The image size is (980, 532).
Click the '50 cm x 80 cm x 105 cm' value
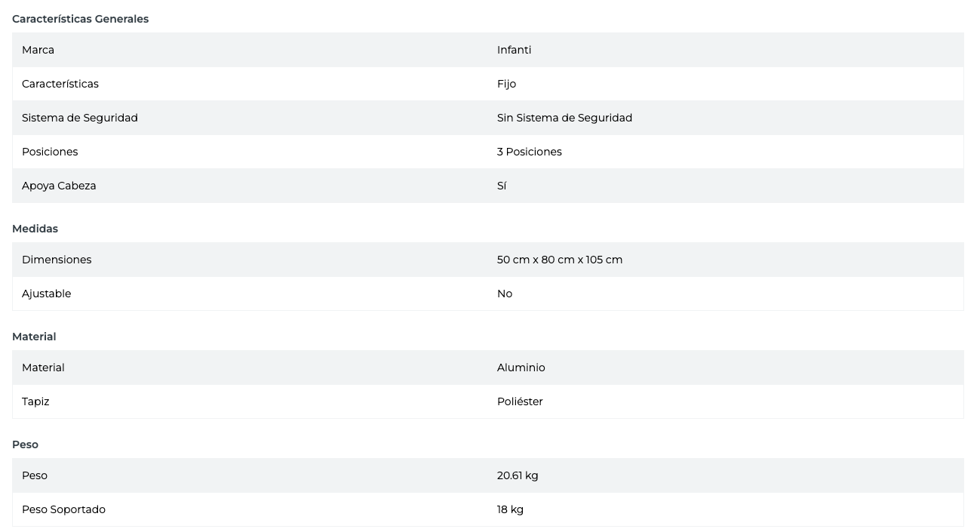[x=559, y=260]
